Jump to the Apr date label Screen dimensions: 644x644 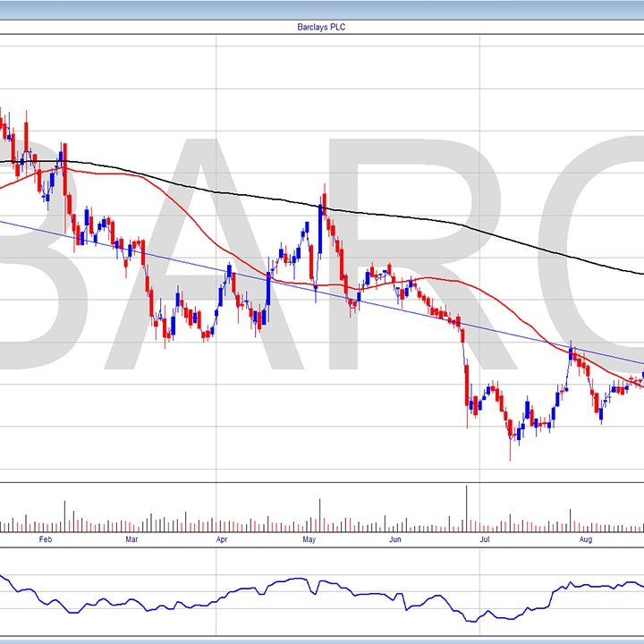pyautogui.click(x=222, y=540)
